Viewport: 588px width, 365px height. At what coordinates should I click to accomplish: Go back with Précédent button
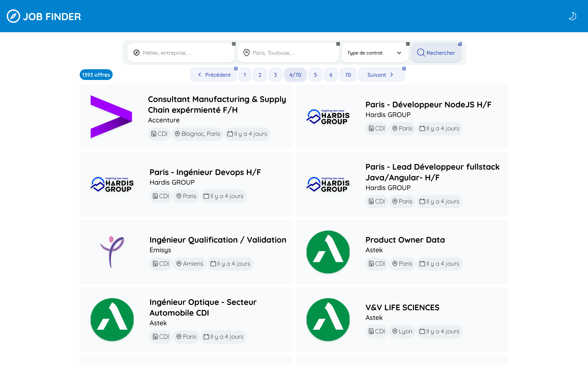point(214,75)
